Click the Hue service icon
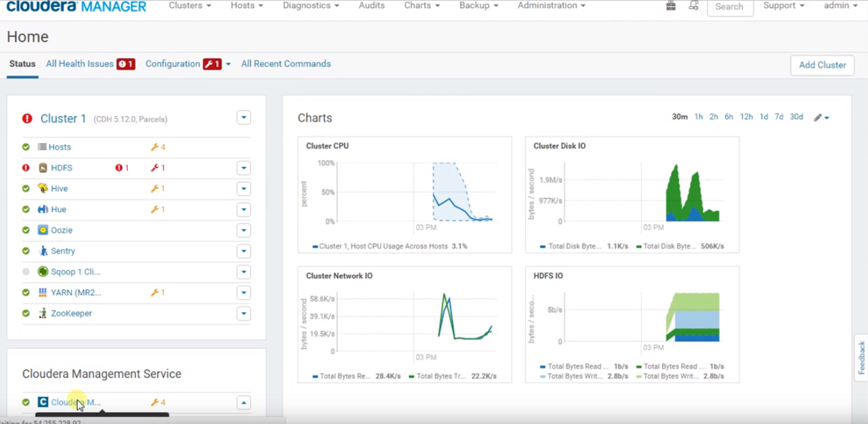Image resolution: width=868 pixels, height=424 pixels. tap(43, 209)
